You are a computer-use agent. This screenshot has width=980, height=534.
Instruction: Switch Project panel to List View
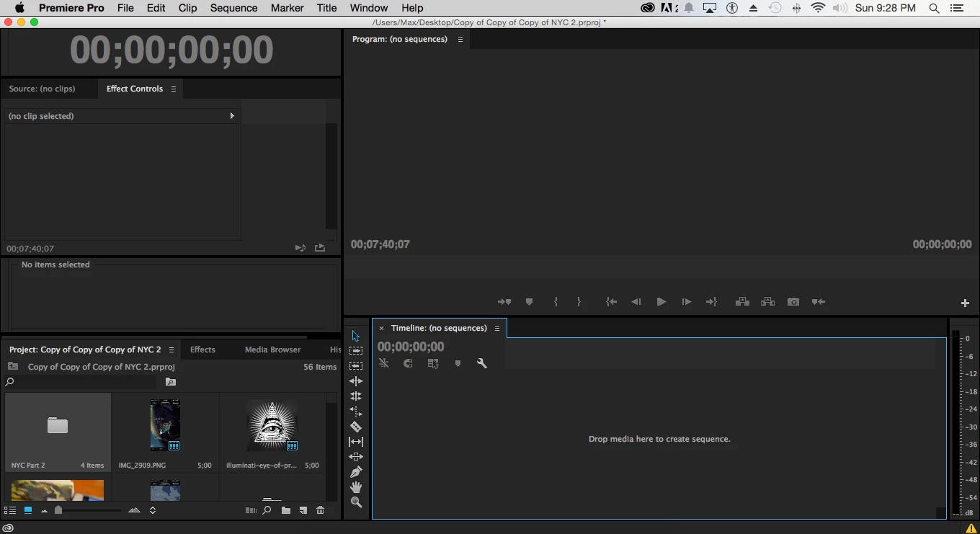pyautogui.click(x=10, y=510)
